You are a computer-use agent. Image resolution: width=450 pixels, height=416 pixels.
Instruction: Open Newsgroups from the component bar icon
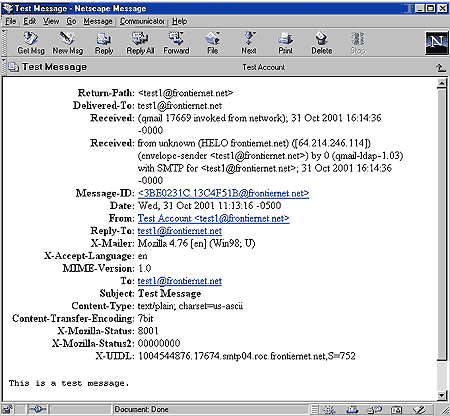point(374,410)
